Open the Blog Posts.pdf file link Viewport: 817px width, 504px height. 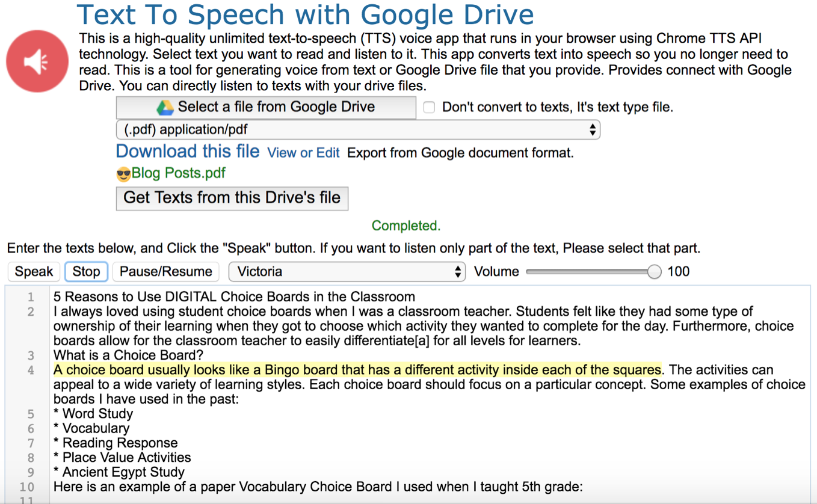178,173
